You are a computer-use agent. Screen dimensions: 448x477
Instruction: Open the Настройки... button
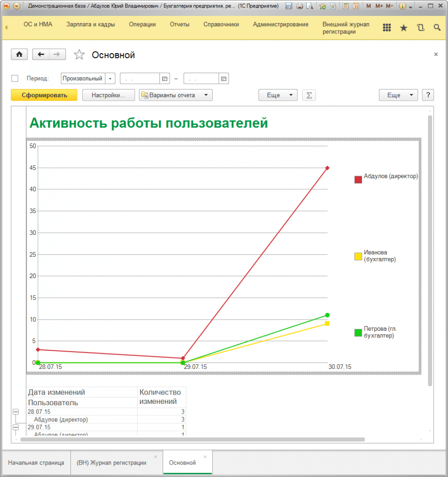click(x=108, y=95)
